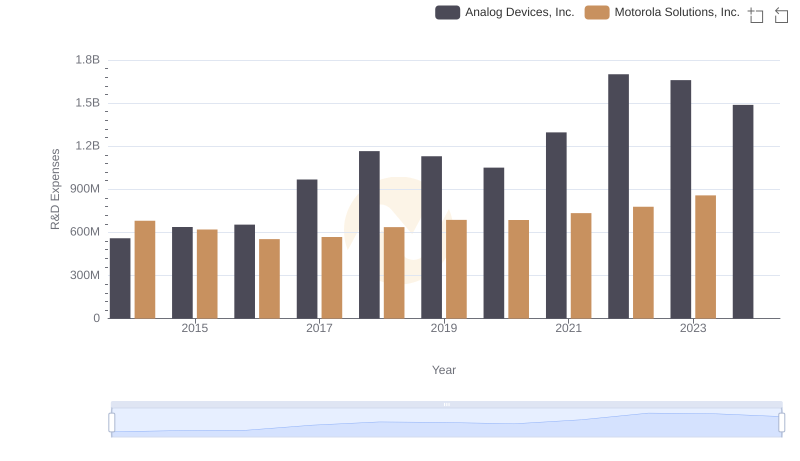Click the zoom slider top drag bar
This screenshot has width=800, height=461.
tap(446, 404)
